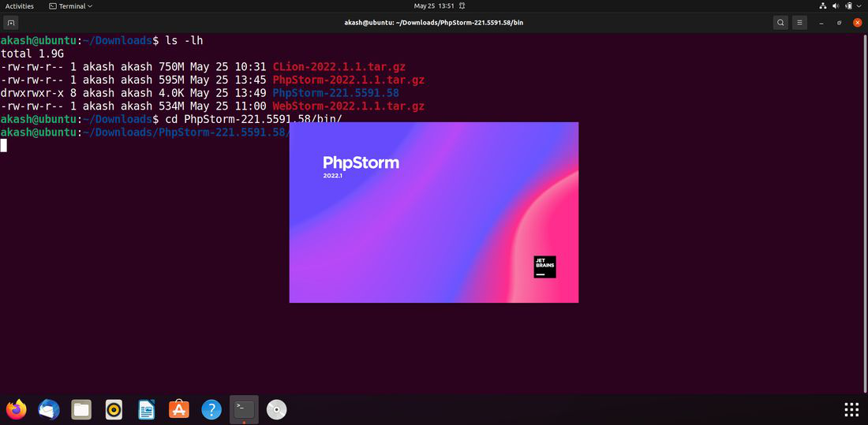Screen dimensions: 868x425
Task: Click the 'total 1.9G' output line
Action: click(x=32, y=54)
